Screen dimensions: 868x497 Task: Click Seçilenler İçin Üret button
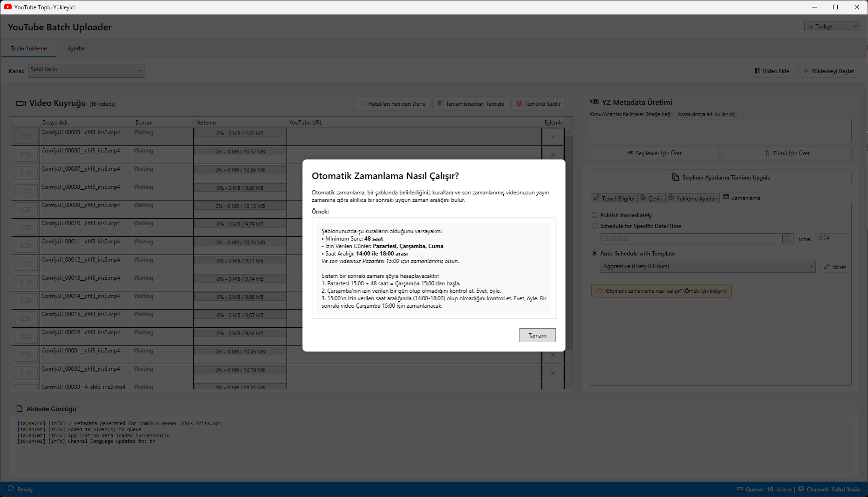(x=654, y=153)
